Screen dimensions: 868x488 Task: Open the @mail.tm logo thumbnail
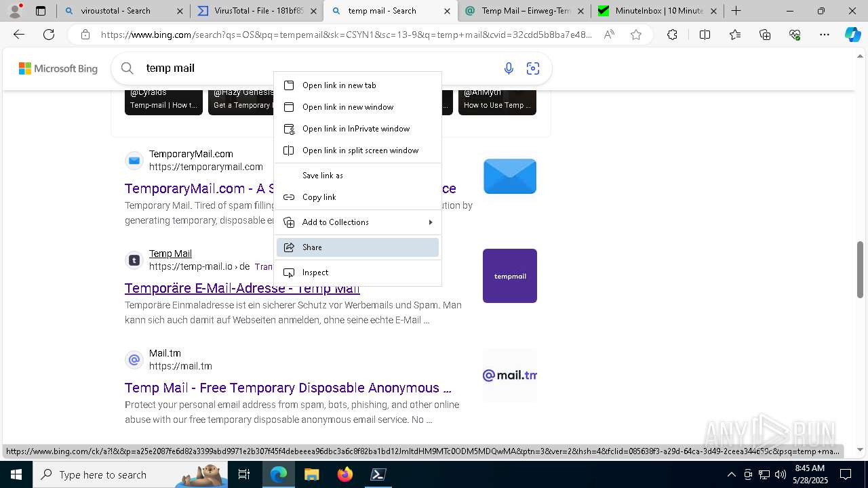510,375
